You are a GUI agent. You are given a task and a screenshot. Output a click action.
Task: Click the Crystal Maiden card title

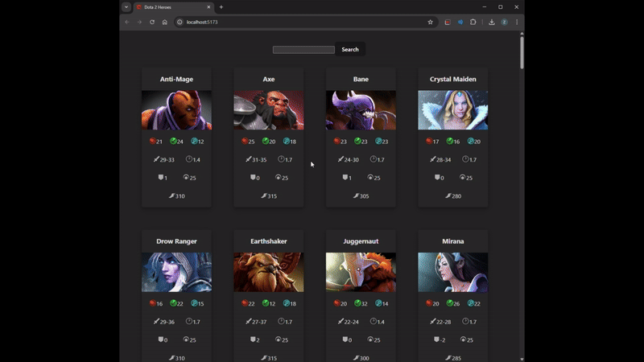(453, 79)
